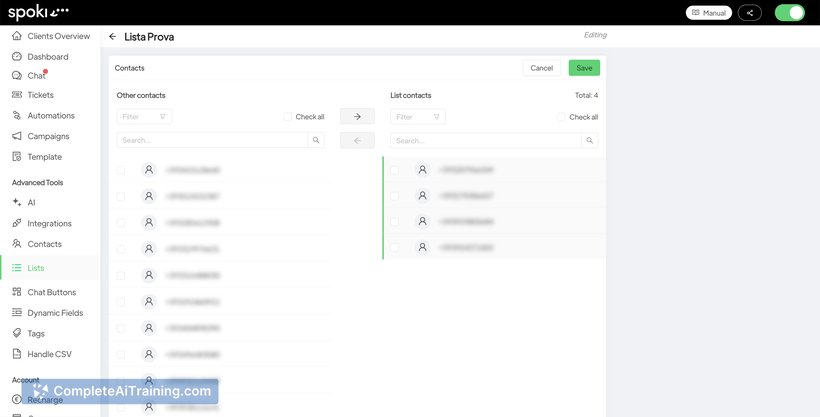Screen dimensions: 820x417
Task: Focus the Search field in List contacts
Action: click(486, 140)
